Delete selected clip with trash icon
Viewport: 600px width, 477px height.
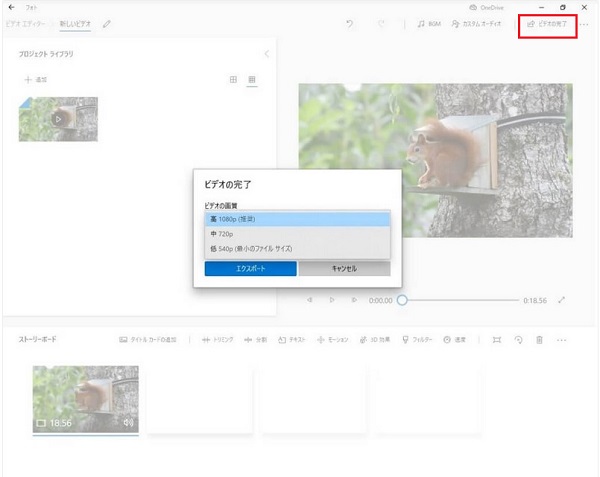(x=539, y=340)
